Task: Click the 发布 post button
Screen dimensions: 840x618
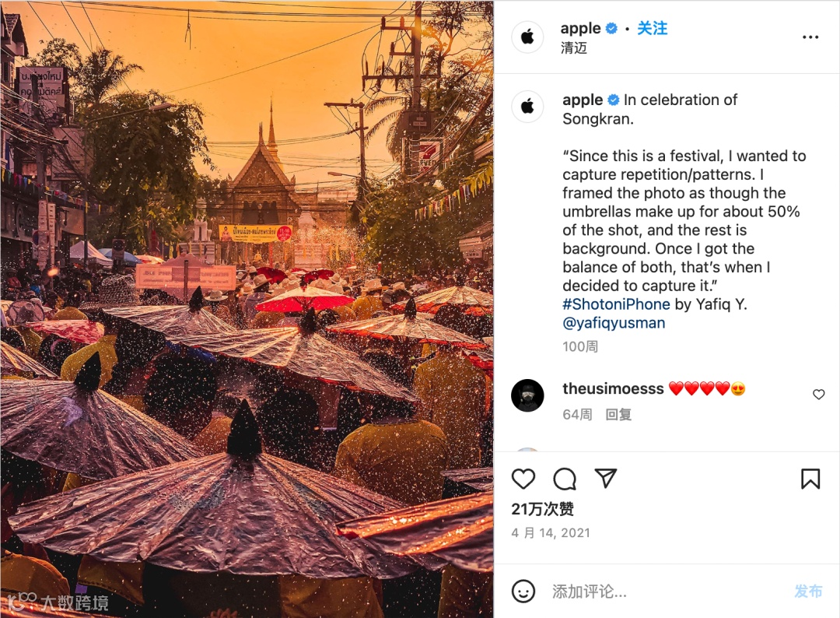Action: pos(808,592)
